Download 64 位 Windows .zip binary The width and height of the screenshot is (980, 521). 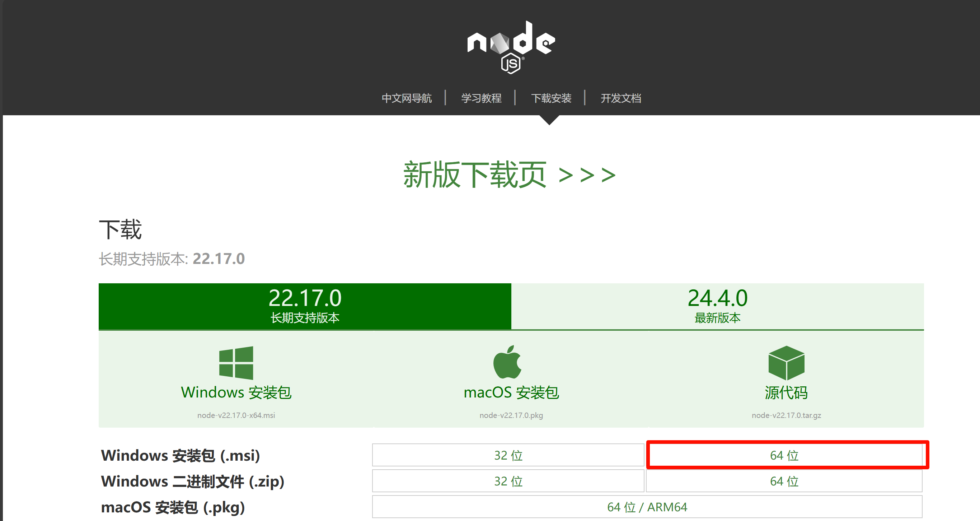click(784, 481)
